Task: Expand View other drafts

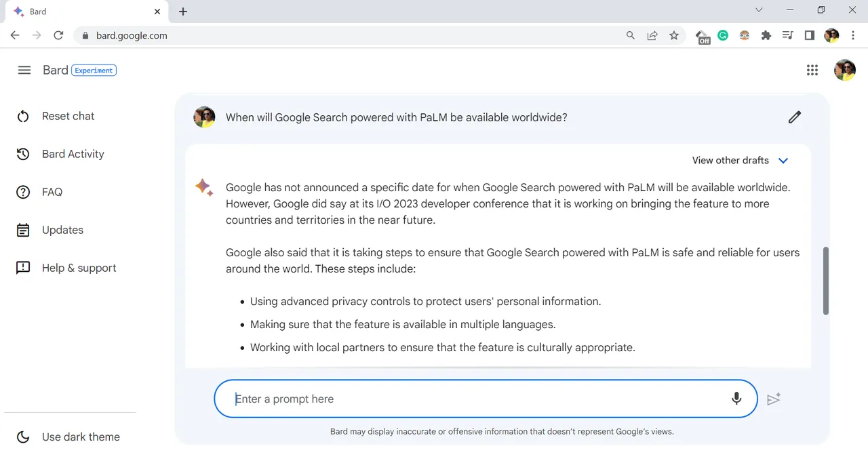Action: [x=740, y=161]
